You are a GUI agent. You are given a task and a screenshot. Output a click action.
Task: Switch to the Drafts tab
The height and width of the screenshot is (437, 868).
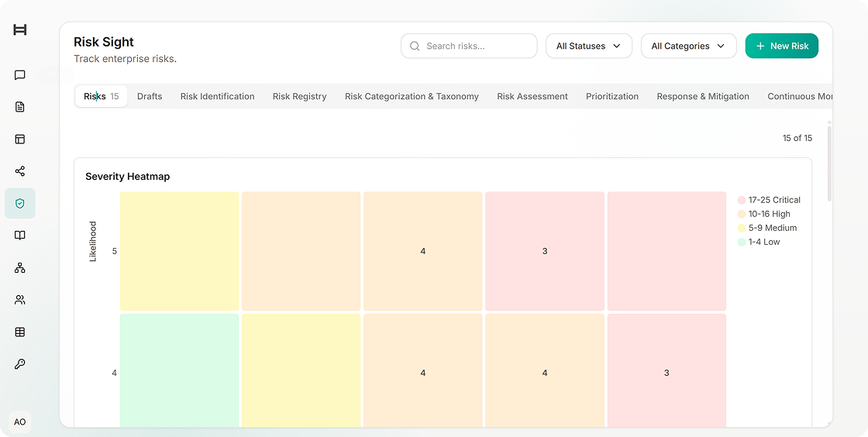(x=150, y=96)
